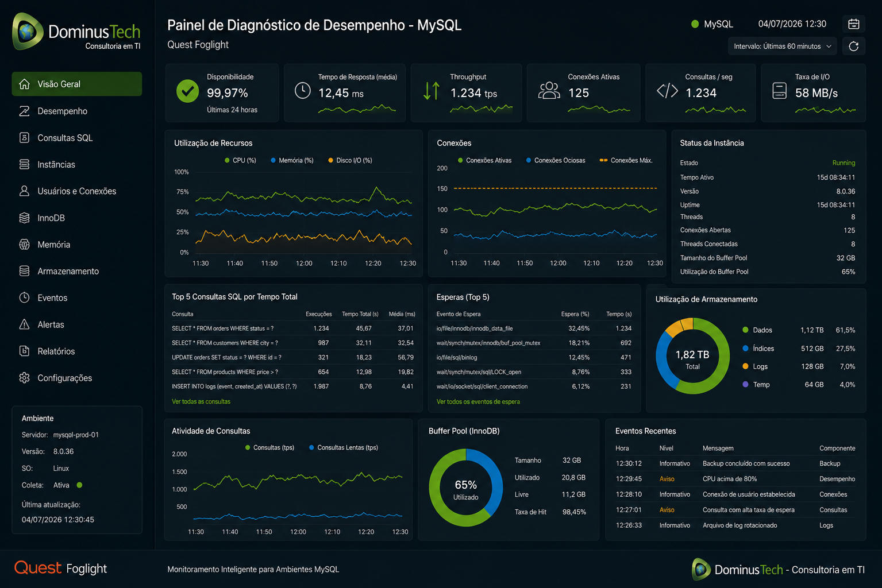Click the Backup concluído com sucesso message
This screenshot has width=882, height=588.
point(746,463)
